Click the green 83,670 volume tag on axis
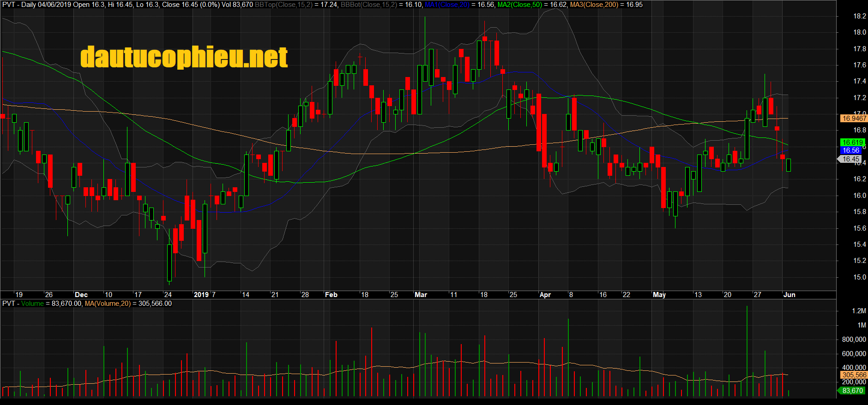 coord(851,391)
